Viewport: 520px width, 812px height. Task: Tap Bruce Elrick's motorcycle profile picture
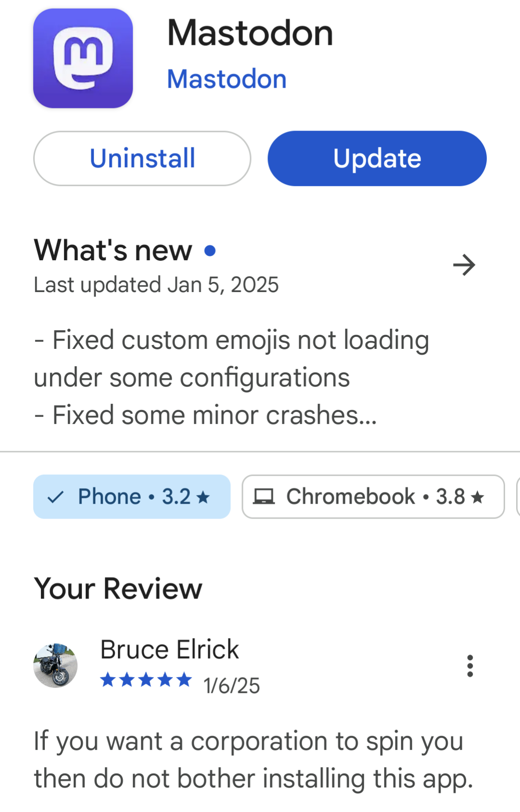[55, 666]
